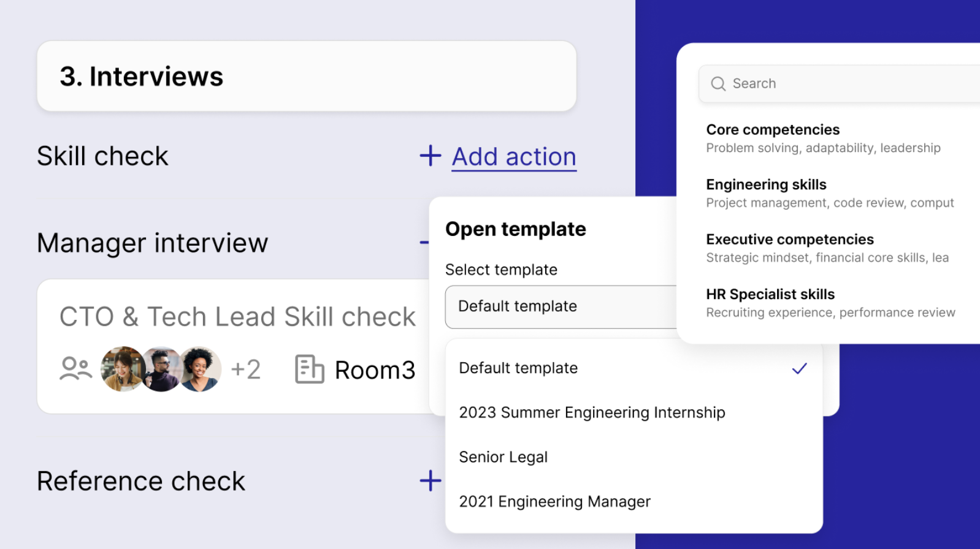Viewport: 980px width, 549px height.
Task: Click the third interviewer avatar photo
Action: coord(200,369)
